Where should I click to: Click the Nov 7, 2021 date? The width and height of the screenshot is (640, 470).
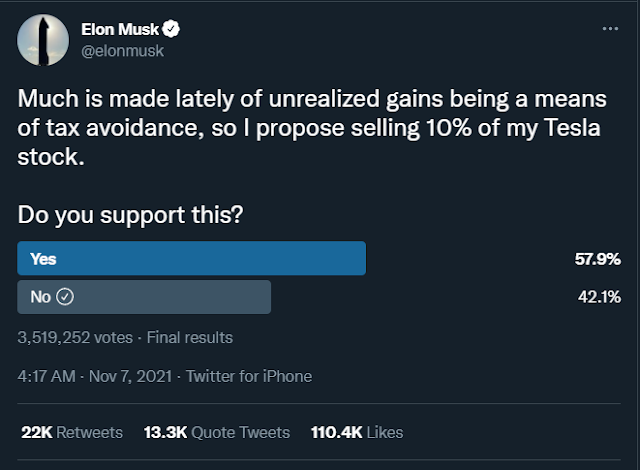pos(132,376)
